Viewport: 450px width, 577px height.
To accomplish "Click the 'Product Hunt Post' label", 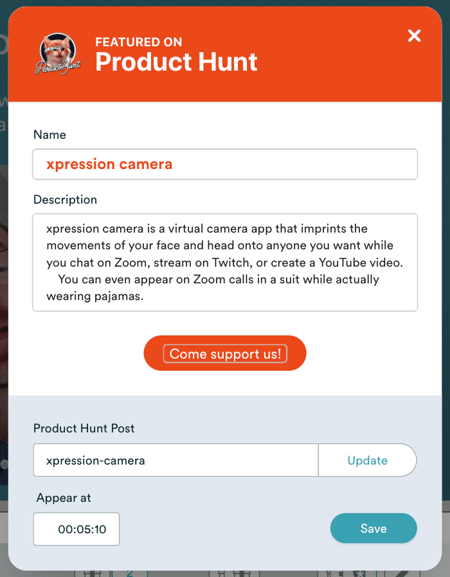I will (84, 428).
